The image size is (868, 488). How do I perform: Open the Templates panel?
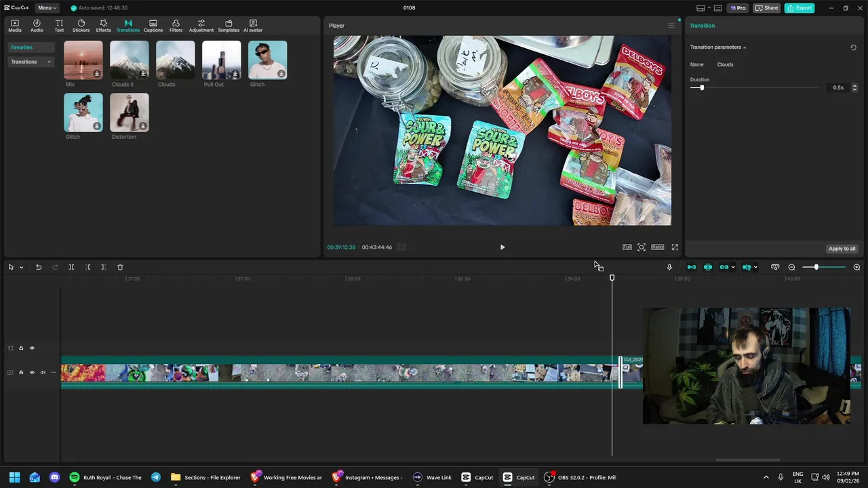coord(229,26)
